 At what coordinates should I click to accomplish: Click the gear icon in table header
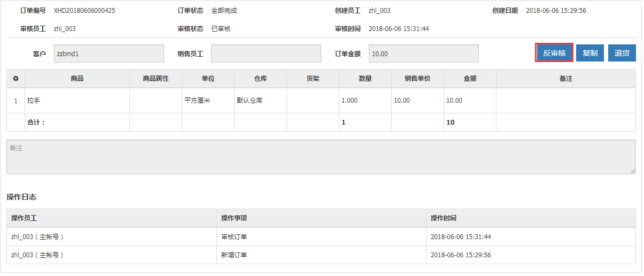[15, 79]
